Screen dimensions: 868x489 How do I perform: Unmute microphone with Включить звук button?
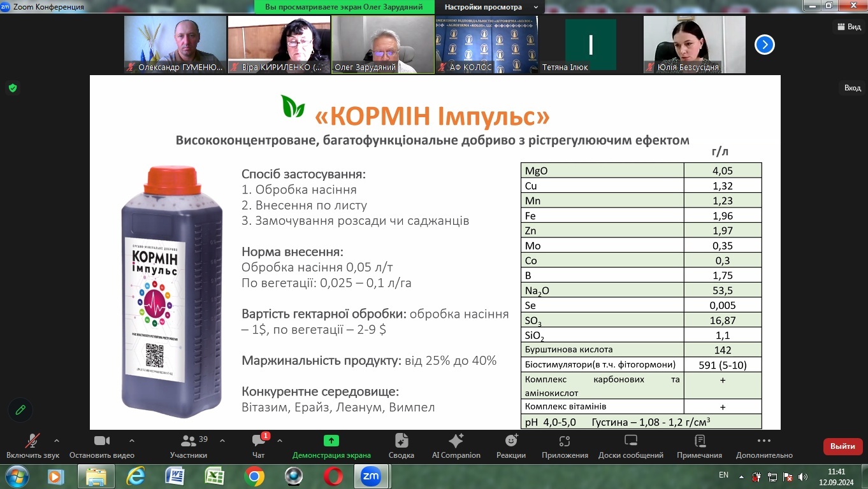(x=33, y=446)
